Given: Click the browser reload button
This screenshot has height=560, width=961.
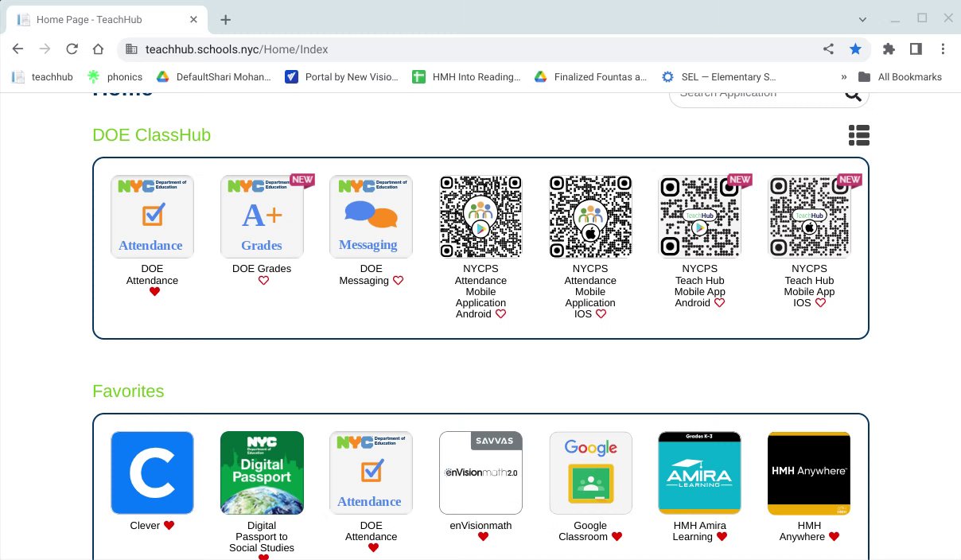Looking at the screenshot, I should click(72, 49).
